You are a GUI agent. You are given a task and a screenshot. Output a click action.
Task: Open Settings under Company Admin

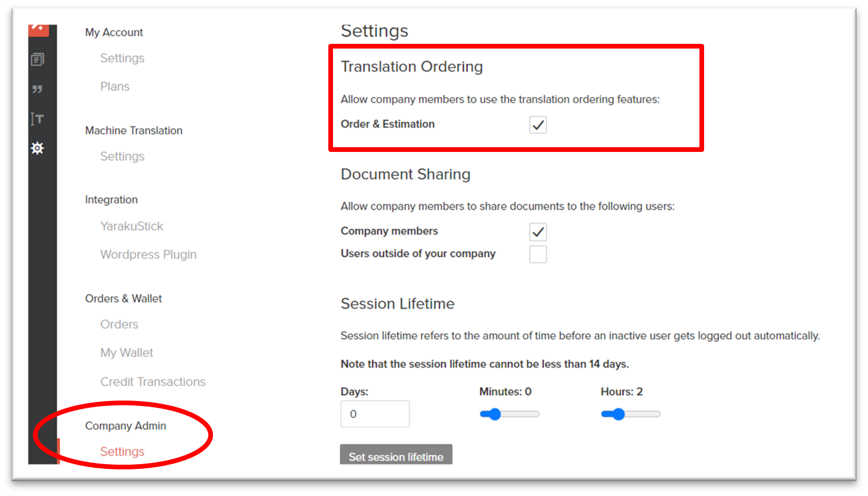click(x=122, y=452)
